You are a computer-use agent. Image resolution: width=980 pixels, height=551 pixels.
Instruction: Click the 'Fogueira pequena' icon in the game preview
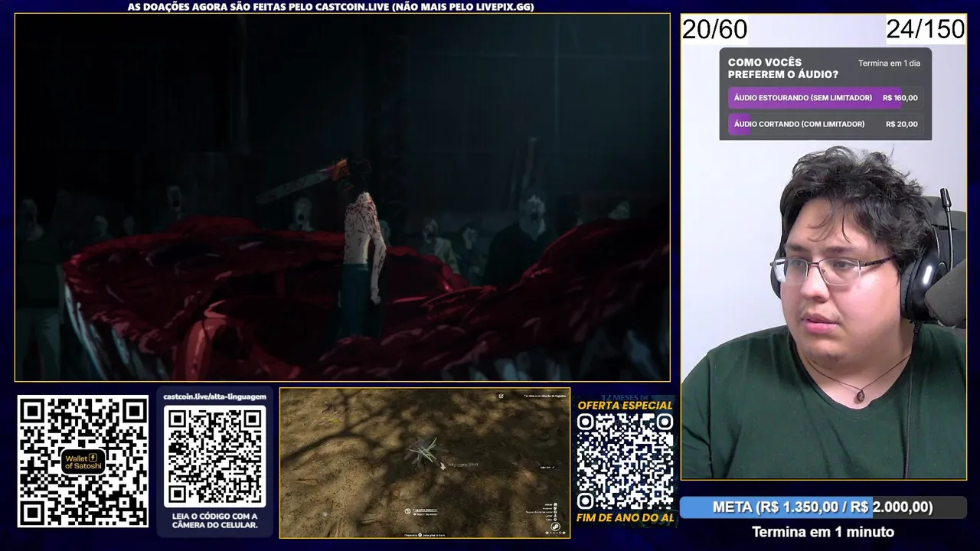coord(407,510)
